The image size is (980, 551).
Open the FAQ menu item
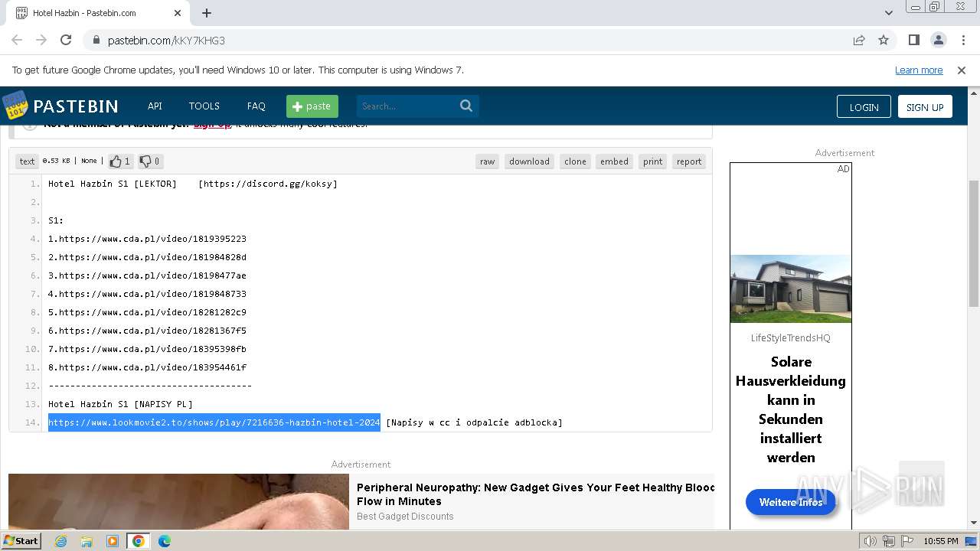256,106
